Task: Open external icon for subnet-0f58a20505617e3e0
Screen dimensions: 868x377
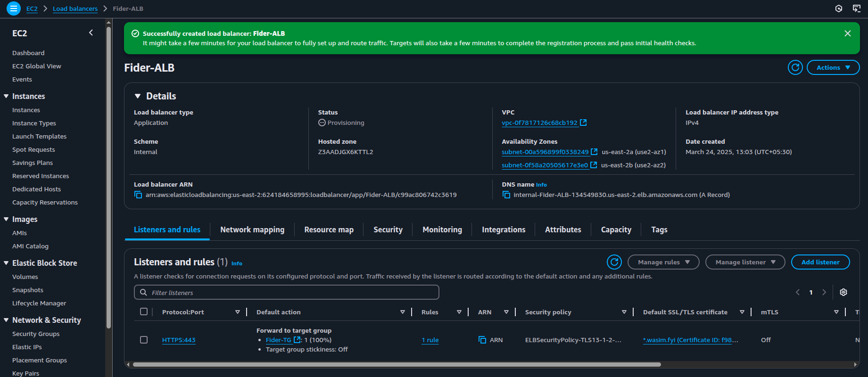Action: point(594,165)
